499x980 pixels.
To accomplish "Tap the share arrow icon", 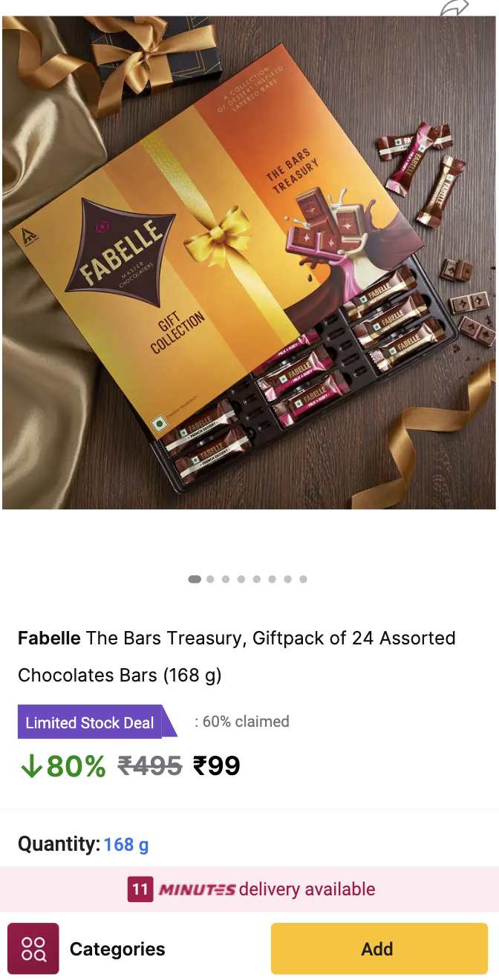I will (x=454, y=7).
